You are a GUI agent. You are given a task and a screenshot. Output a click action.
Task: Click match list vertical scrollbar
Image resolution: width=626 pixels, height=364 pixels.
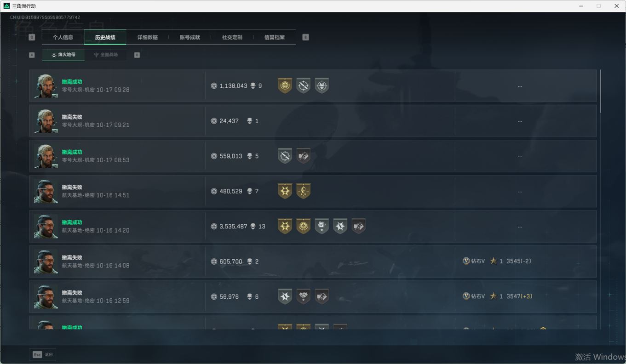click(x=600, y=91)
